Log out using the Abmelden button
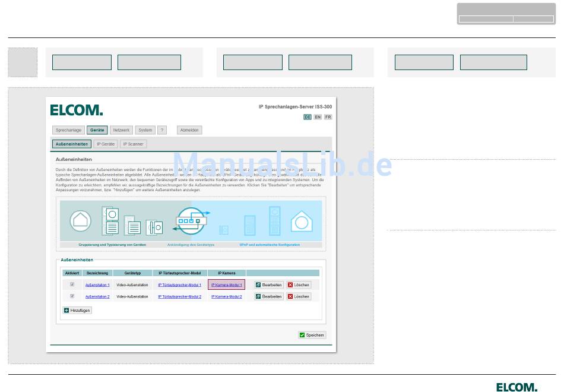Viewport: 564px width, 392px height. [x=189, y=130]
